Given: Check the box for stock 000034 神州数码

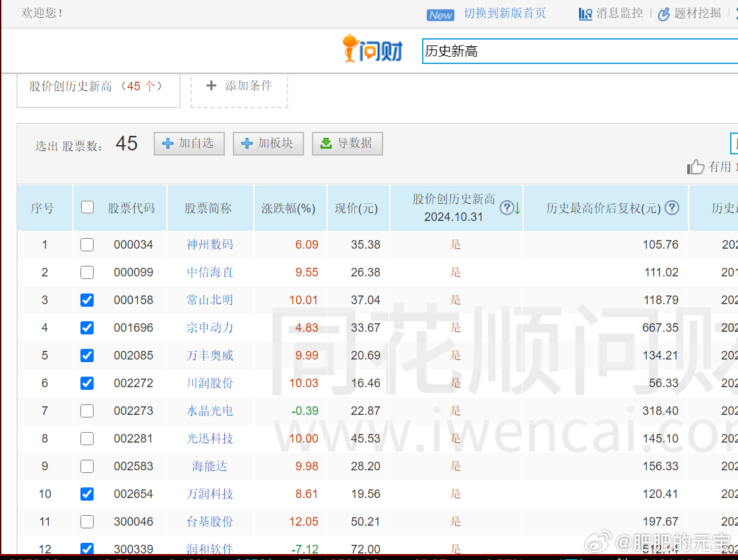Looking at the screenshot, I should (87, 245).
